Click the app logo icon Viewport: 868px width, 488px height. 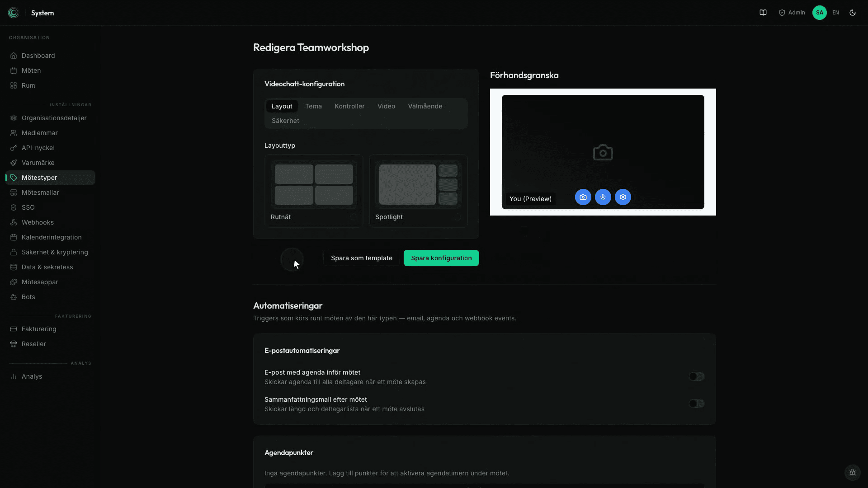14,13
